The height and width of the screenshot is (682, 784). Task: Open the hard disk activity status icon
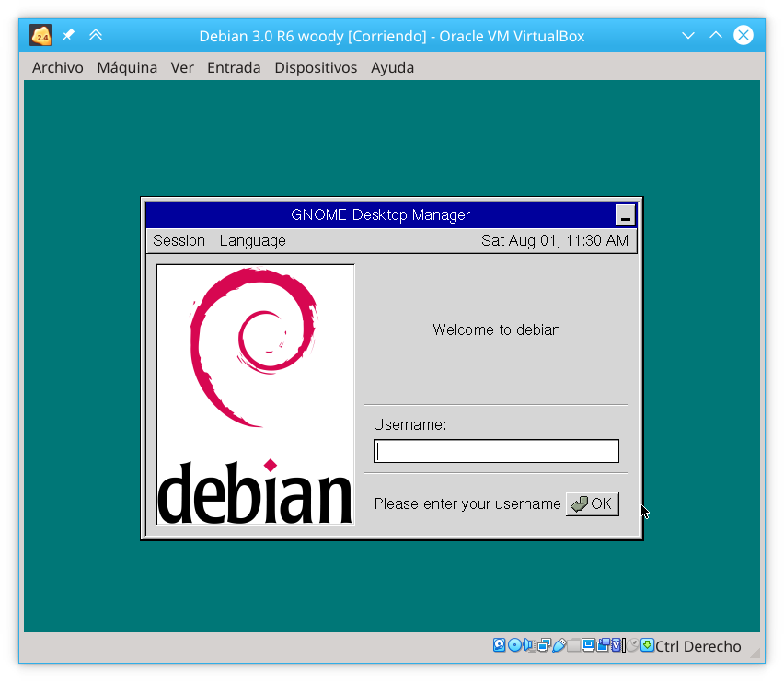[499, 645]
